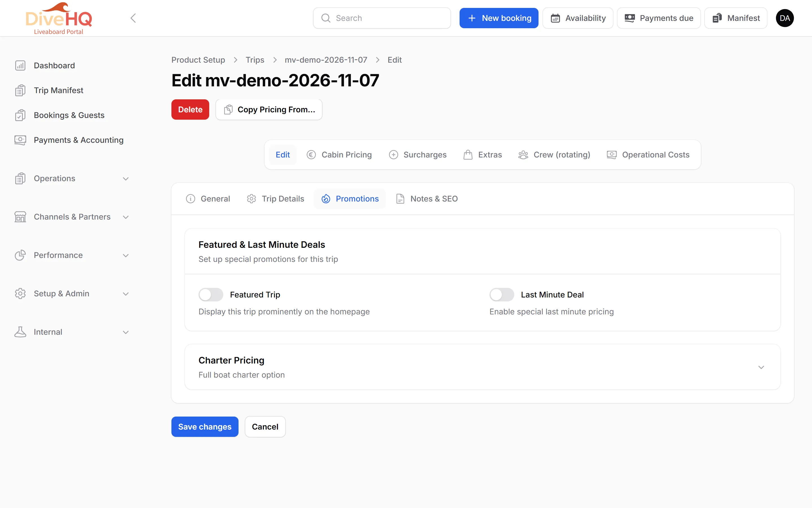Click the Bookings & Guests clipboard icon
Viewport: 812px width, 508px height.
[x=20, y=115]
